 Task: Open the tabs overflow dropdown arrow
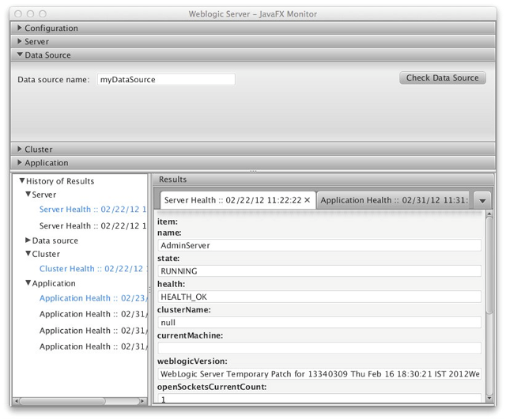[x=482, y=201]
